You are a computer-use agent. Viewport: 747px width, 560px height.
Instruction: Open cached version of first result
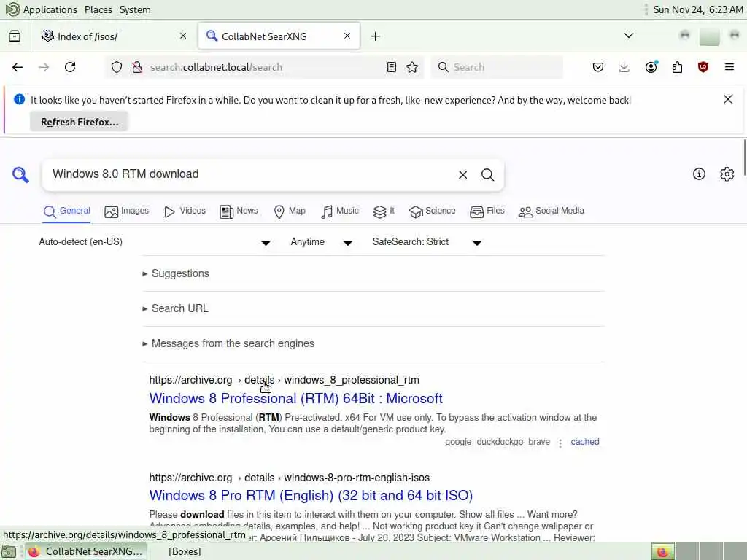click(x=585, y=442)
